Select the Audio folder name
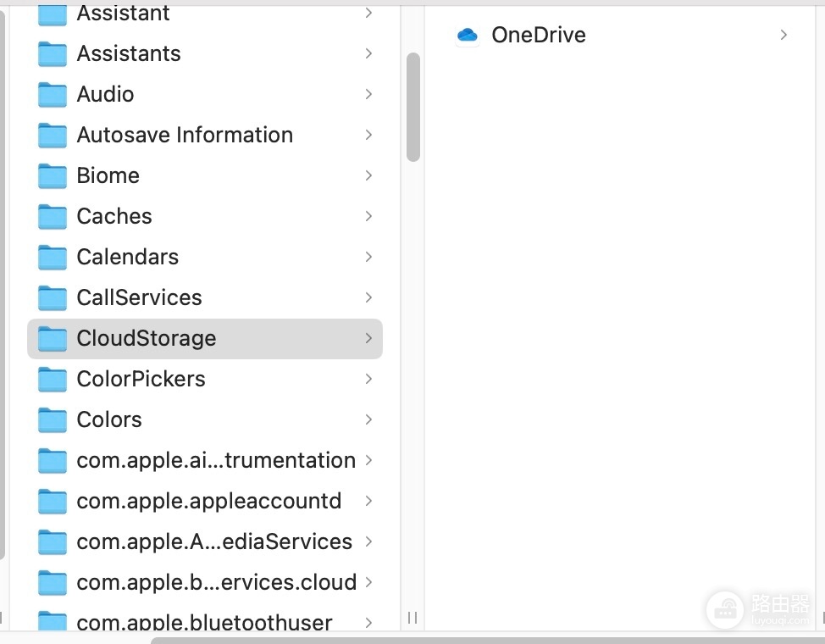825x644 pixels. tap(105, 94)
